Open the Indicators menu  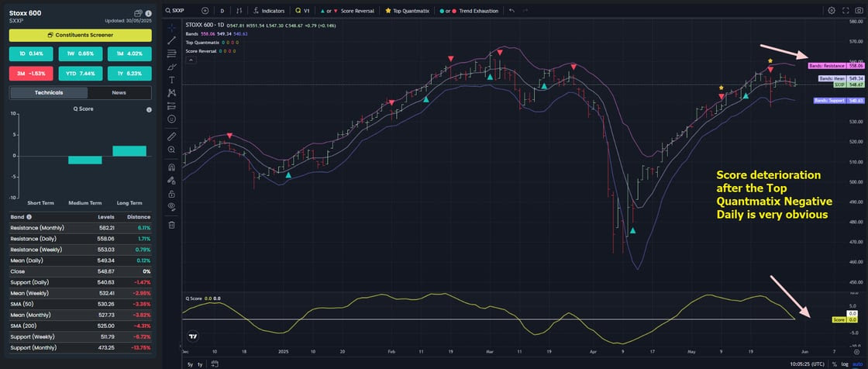click(x=269, y=11)
